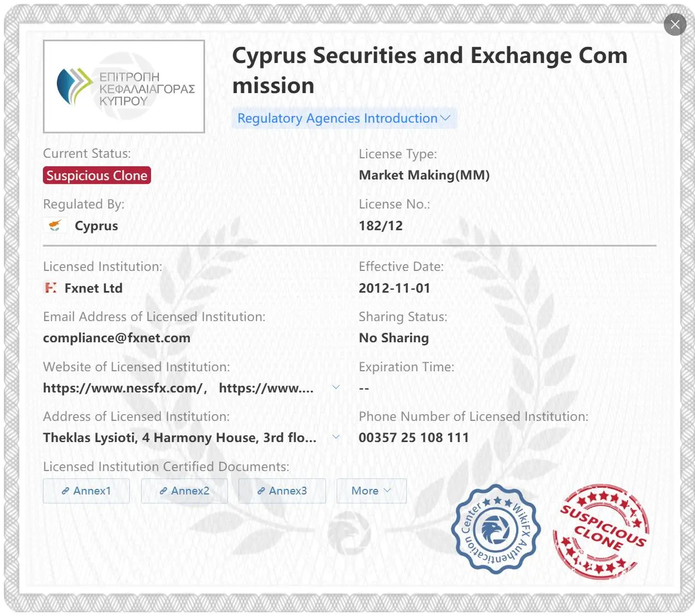Open the Annex2 certified document
Viewport: 695px width, 616px height.
pyautogui.click(x=184, y=491)
